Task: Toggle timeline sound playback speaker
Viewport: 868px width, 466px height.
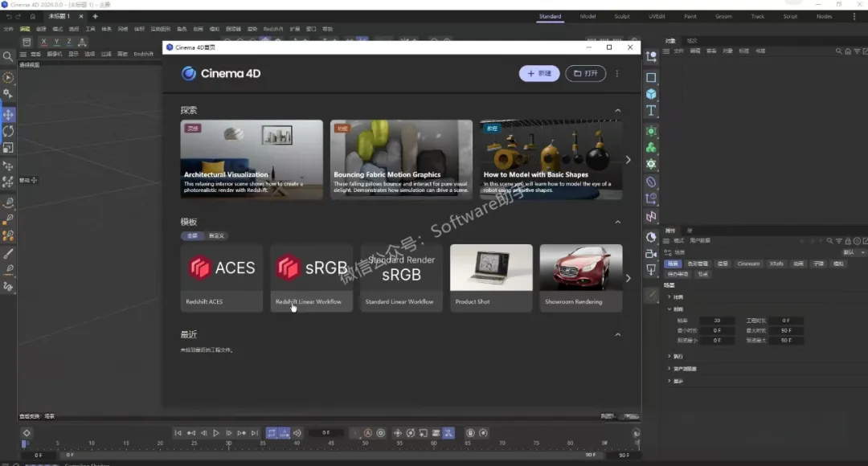Action: pos(297,433)
